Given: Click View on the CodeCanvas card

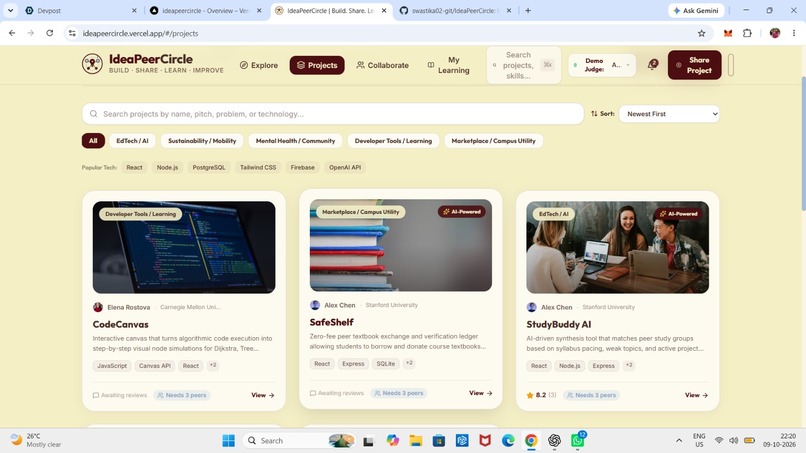Looking at the screenshot, I should [263, 395].
